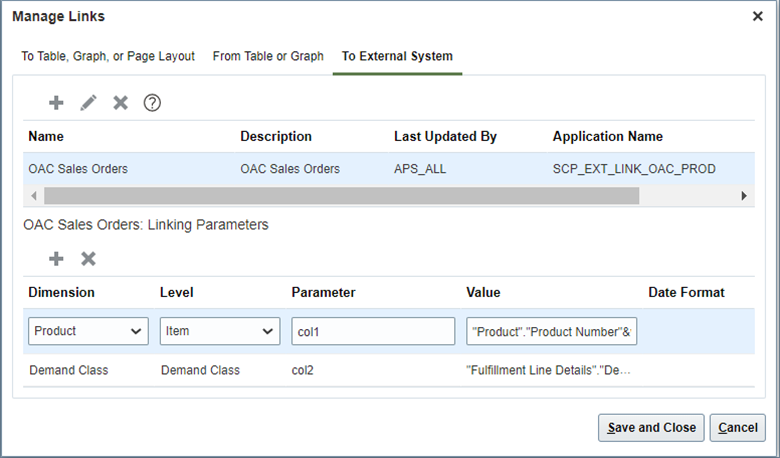Click the col1 parameter input field
This screenshot has height=458, width=780.
pos(373,331)
